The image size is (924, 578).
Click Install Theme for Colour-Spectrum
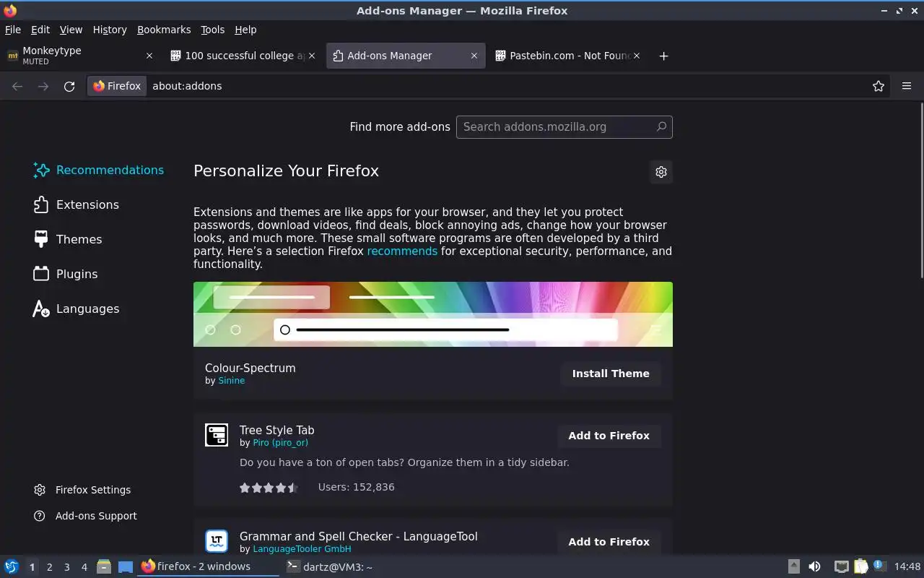(611, 374)
